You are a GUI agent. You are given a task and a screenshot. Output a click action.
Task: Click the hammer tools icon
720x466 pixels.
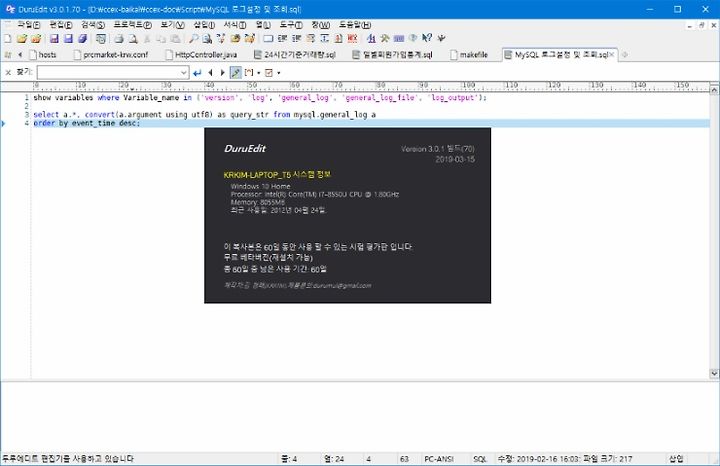pyautogui.click(x=385, y=39)
